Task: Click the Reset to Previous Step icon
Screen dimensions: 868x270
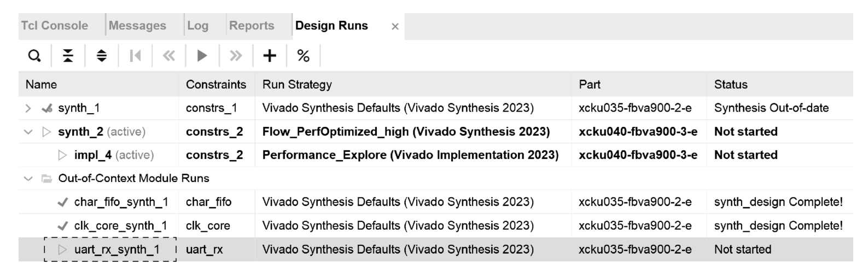Action: [135, 56]
